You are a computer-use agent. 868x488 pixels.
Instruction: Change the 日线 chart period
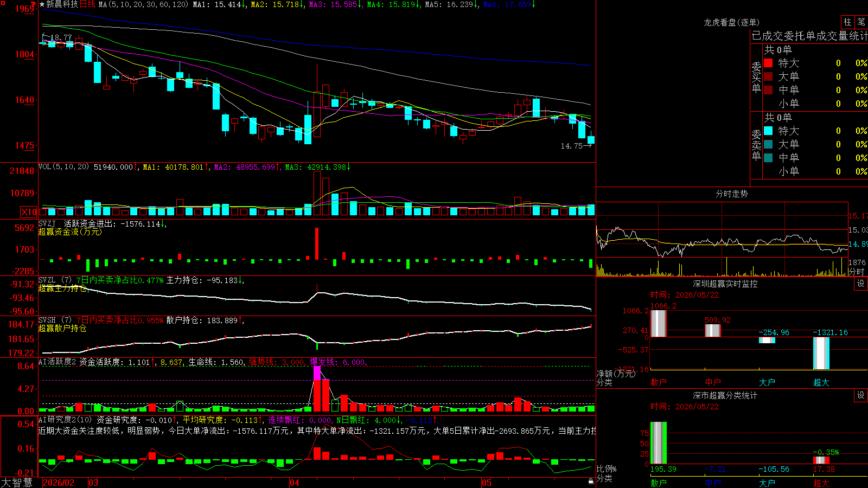coord(87,4)
